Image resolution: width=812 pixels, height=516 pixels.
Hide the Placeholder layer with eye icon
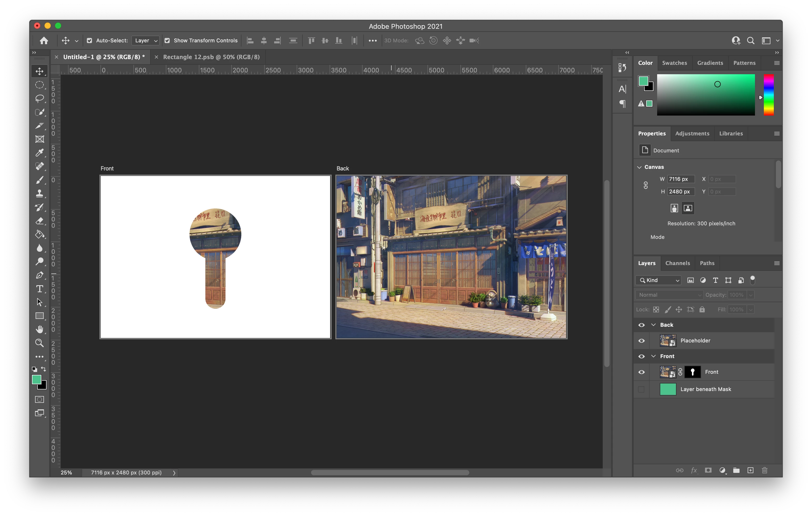coord(641,341)
